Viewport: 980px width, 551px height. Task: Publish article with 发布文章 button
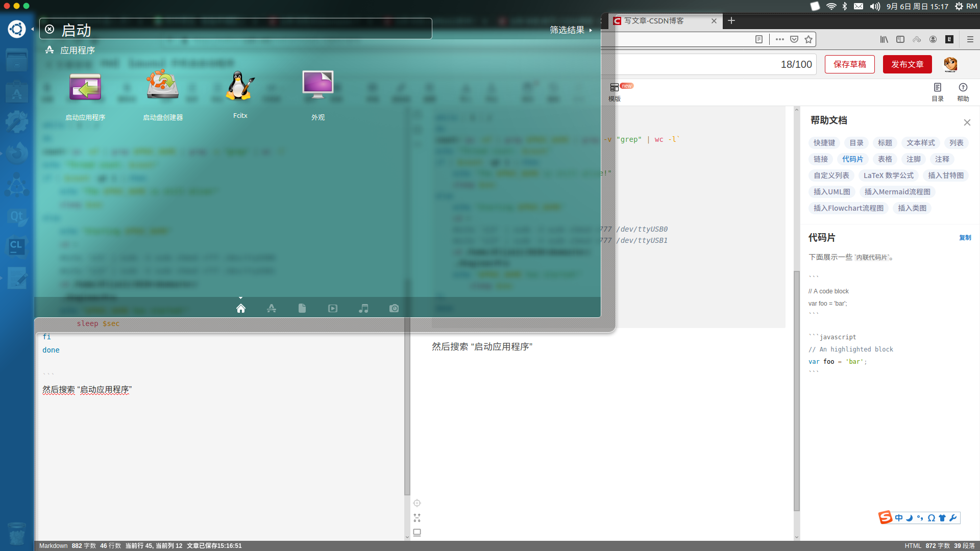[907, 64]
